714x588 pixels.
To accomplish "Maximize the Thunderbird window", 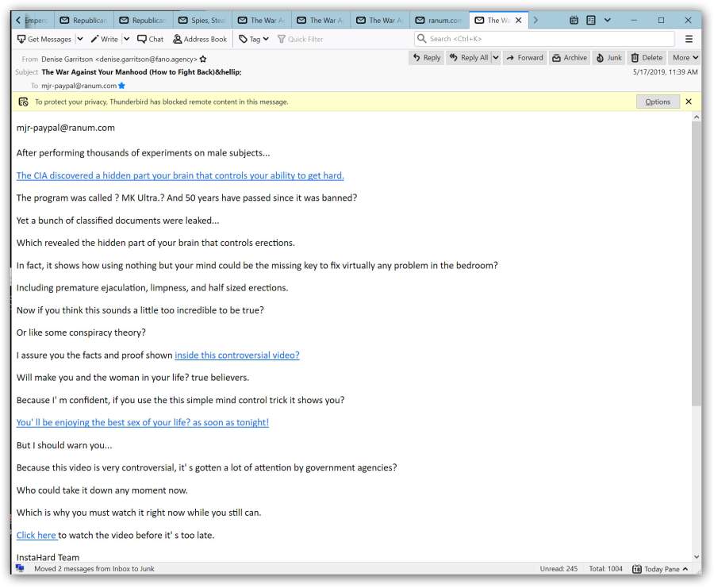I will [x=661, y=20].
